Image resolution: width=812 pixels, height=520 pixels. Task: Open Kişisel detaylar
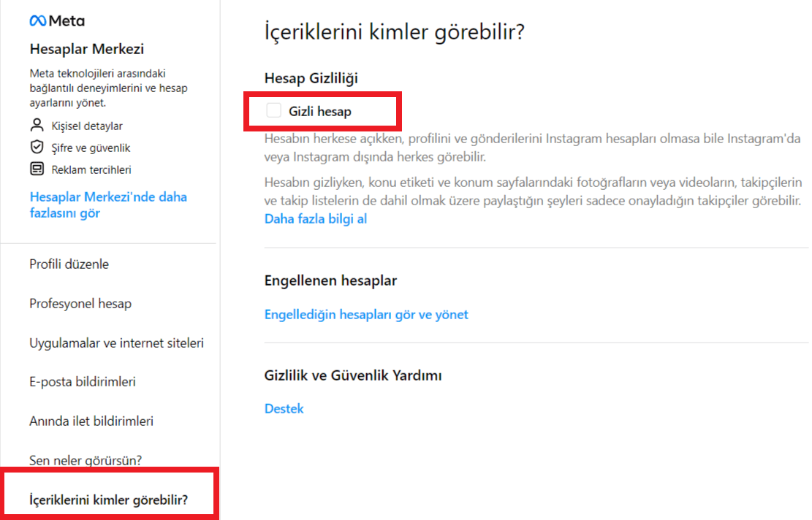pyautogui.click(x=86, y=126)
